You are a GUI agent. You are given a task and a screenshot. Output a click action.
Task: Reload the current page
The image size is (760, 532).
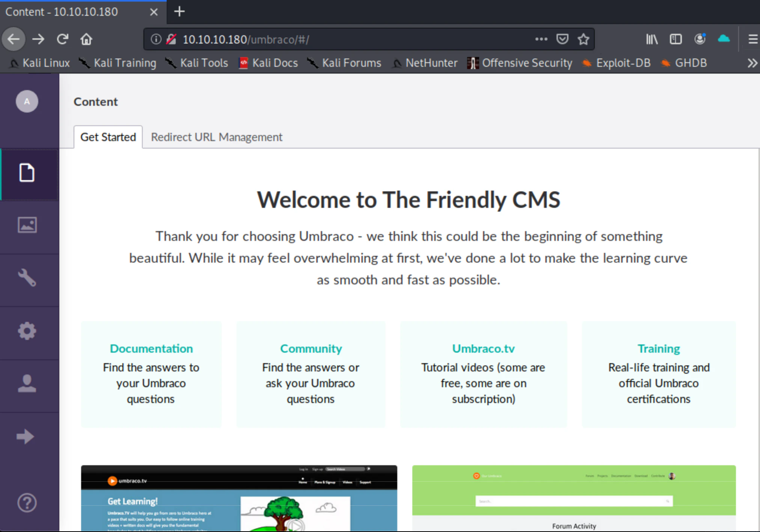point(62,39)
